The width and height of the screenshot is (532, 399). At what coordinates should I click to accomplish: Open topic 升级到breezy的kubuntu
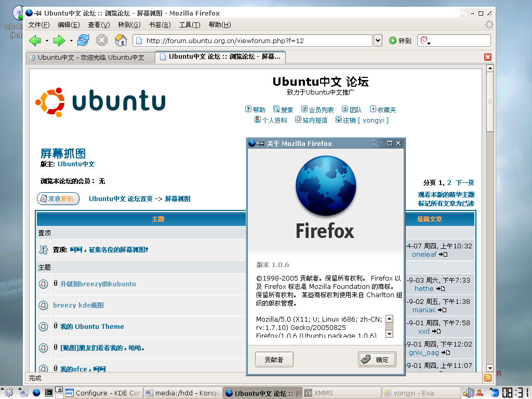pyautogui.click(x=98, y=284)
